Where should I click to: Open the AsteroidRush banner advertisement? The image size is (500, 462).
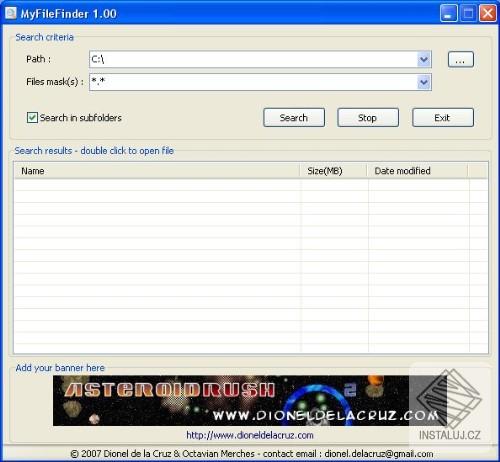click(x=250, y=400)
